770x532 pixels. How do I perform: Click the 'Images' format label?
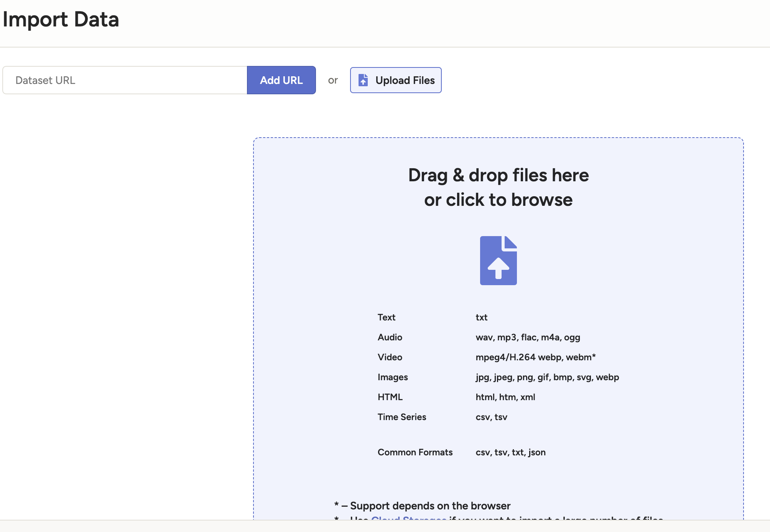393,377
